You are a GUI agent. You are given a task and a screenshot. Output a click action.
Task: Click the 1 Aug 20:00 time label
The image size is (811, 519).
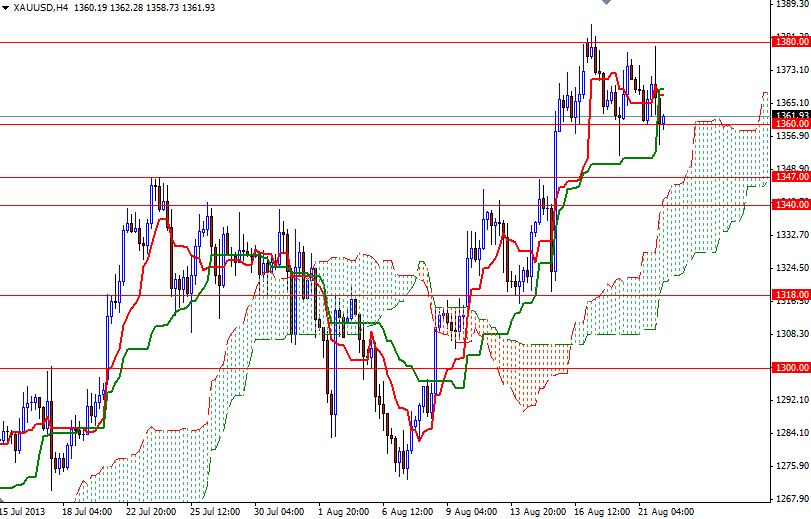pyautogui.click(x=343, y=512)
